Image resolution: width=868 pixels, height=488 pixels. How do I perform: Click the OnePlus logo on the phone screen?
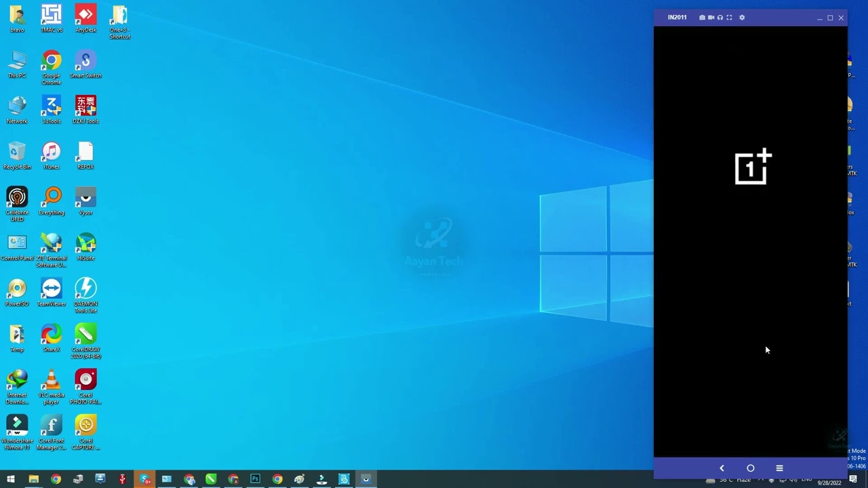pos(753,166)
